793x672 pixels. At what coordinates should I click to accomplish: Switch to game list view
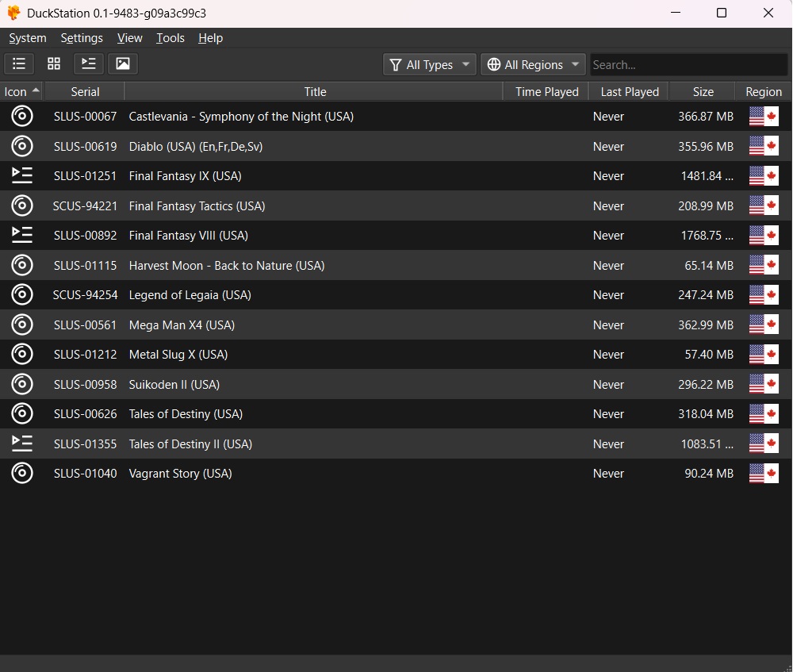click(x=19, y=63)
